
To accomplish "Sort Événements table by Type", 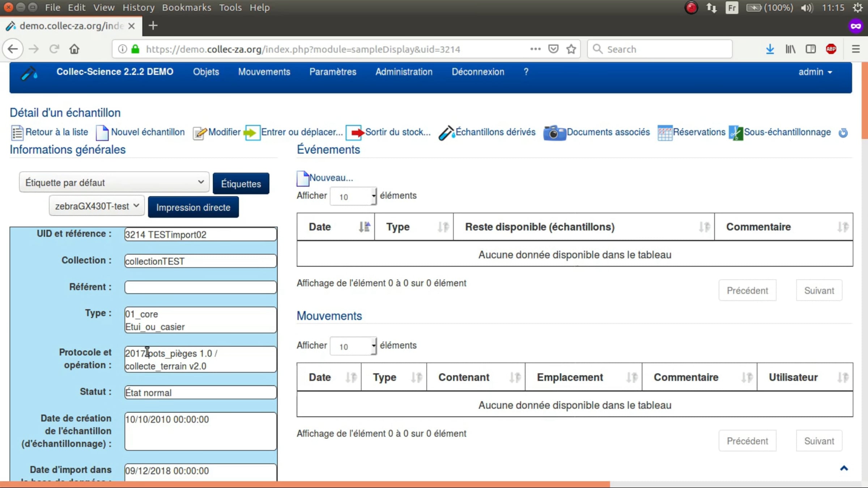I will (x=414, y=227).
